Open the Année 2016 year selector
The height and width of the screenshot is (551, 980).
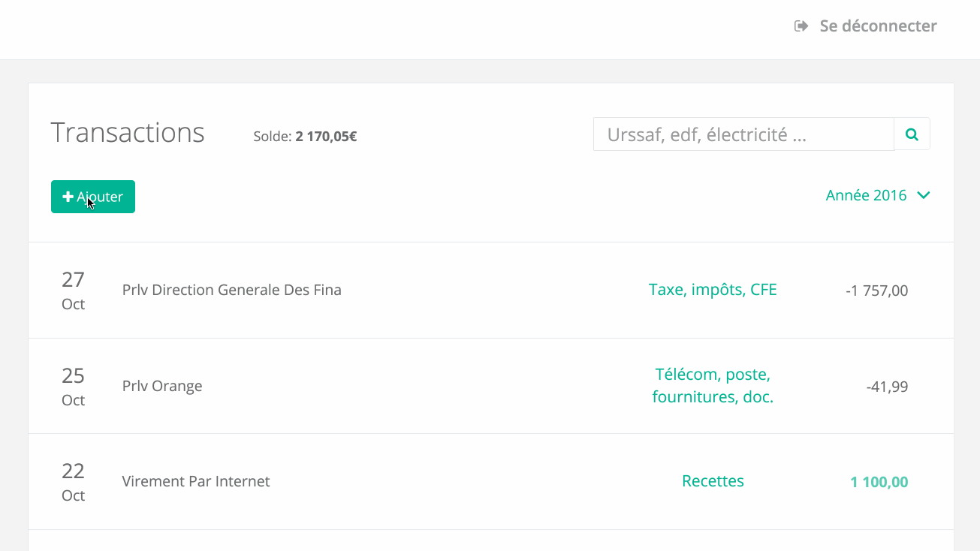click(878, 195)
